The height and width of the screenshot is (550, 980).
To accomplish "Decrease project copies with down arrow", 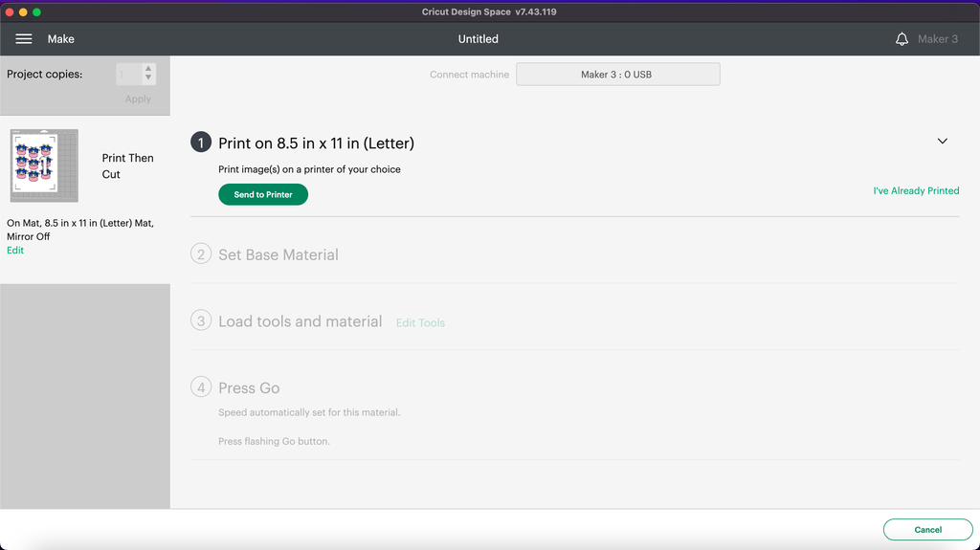I will 148,78.
